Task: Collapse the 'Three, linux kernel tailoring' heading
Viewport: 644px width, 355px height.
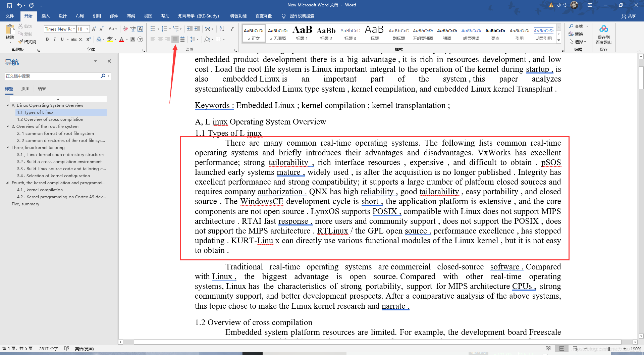Action: (8, 148)
